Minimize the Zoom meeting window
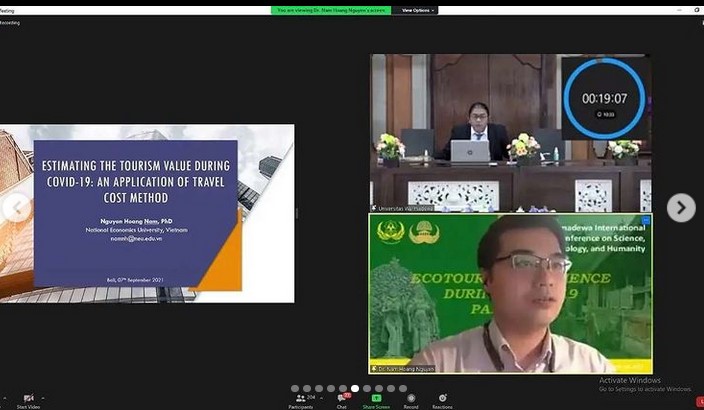This screenshot has width=704, height=410. [679, 10]
